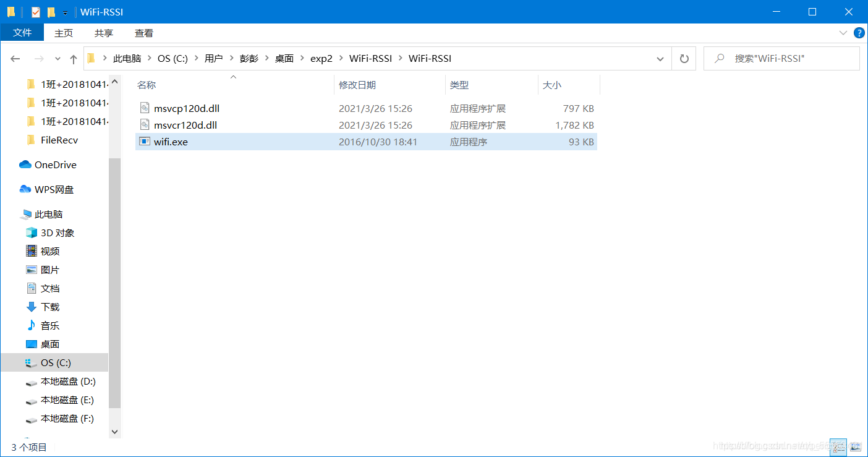Screen dimensions: 868x457
Task: Select the wifi.exe application icon
Action: tap(145, 142)
